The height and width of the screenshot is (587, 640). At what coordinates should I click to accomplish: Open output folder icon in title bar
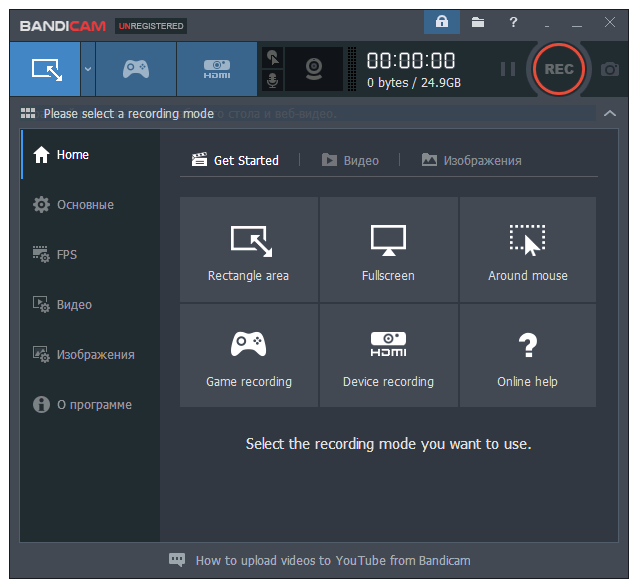click(x=478, y=22)
